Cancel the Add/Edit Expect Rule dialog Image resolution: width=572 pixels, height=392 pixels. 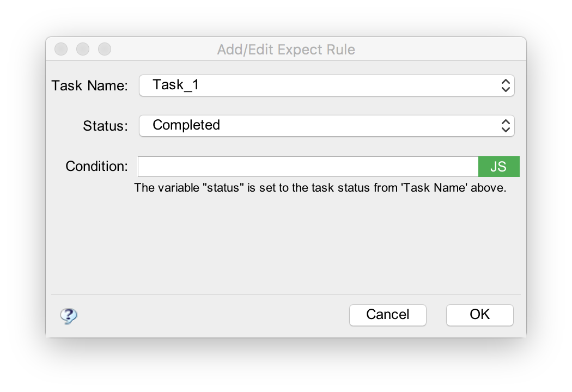point(387,315)
